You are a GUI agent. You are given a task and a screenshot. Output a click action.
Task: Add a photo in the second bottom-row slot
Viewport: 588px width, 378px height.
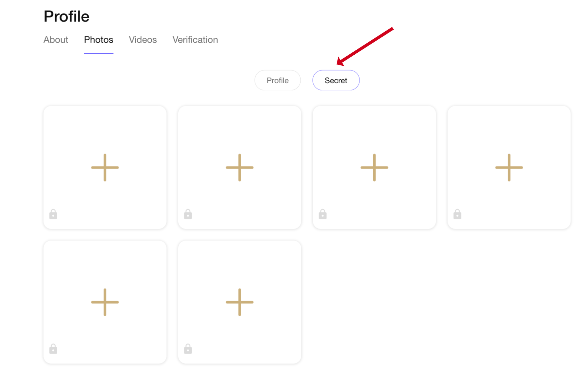[x=239, y=302]
